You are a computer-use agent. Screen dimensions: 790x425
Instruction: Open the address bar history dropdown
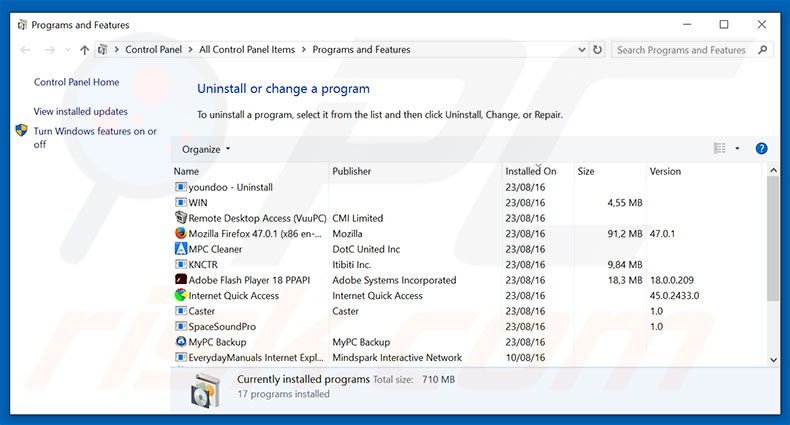click(x=581, y=49)
